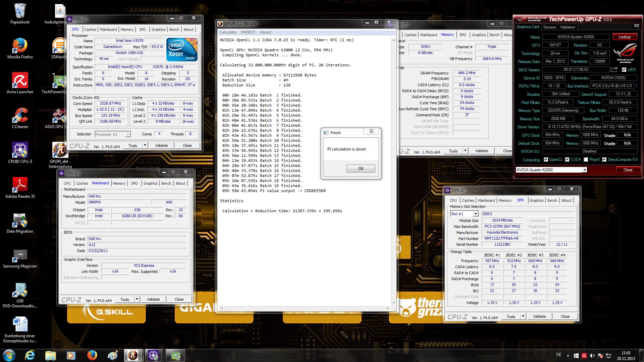Viewport: 644px width, 362px height.
Task: Show hidden system tray icons arrow
Action: pos(568,356)
